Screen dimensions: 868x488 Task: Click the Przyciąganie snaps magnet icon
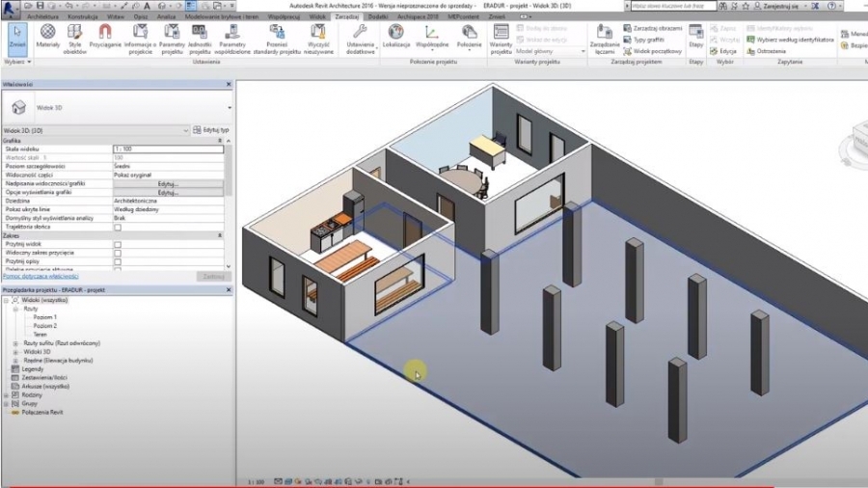click(x=105, y=37)
